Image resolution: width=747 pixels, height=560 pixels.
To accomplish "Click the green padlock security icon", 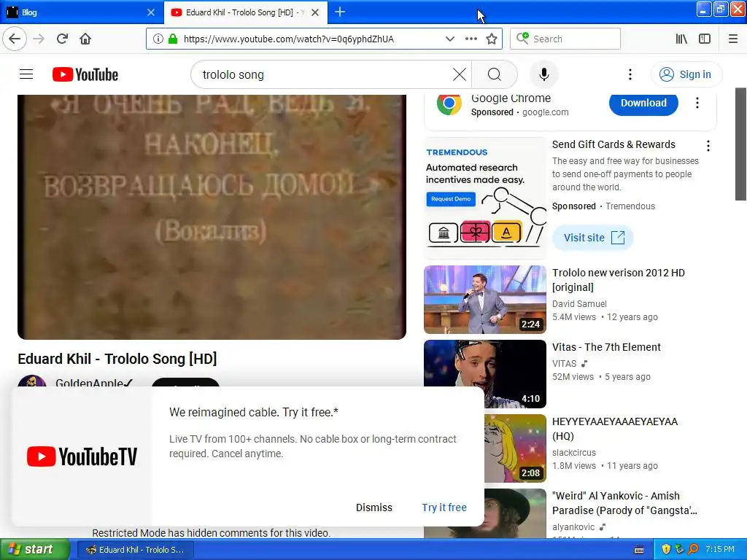I will [x=173, y=39].
